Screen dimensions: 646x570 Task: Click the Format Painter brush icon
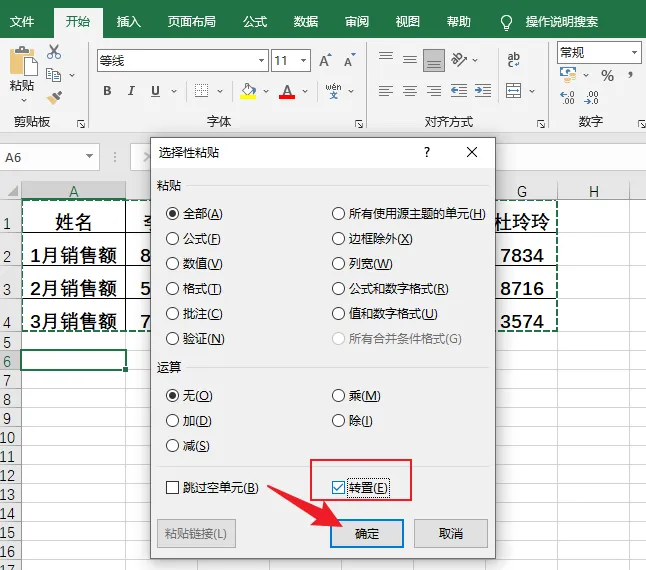click(x=54, y=98)
